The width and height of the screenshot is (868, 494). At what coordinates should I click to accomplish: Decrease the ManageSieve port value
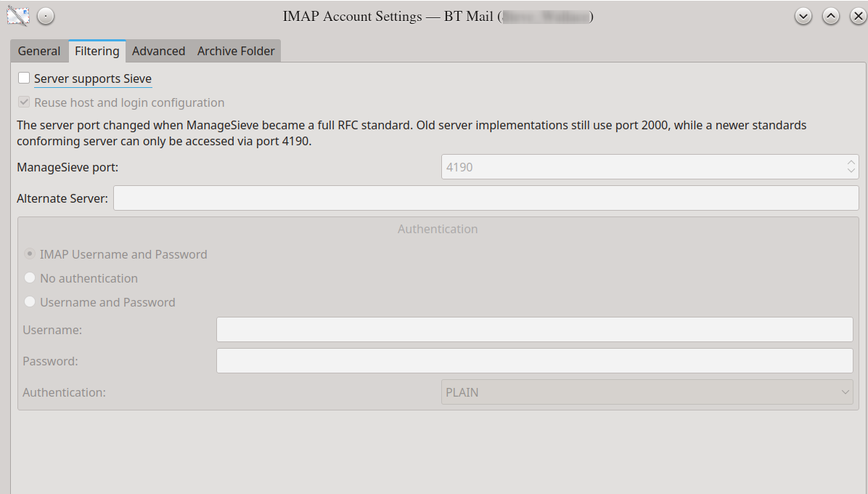(x=851, y=171)
